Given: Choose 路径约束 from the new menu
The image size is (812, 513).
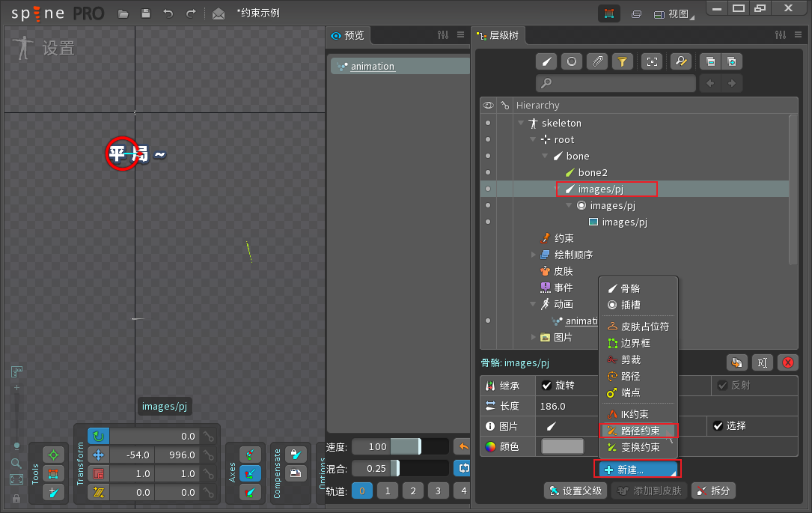Looking at the screenshot, I should (639, 431).
